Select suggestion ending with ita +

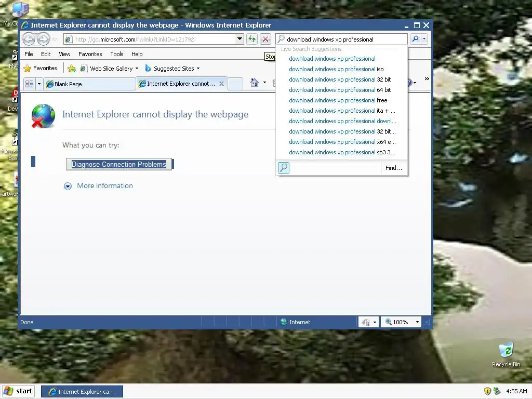pos(342,111)
